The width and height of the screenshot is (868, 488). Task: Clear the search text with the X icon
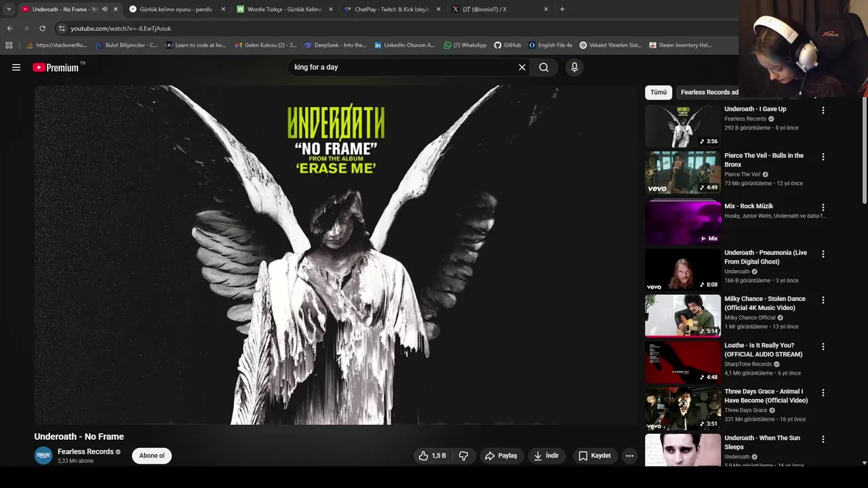click(522, 67)
